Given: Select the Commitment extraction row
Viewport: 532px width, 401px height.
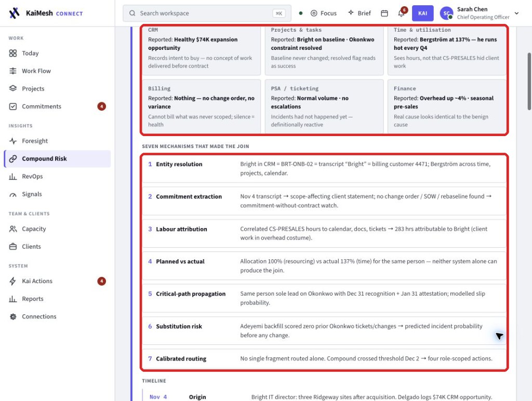Looking at the screenshot, I should click(324, 201).
